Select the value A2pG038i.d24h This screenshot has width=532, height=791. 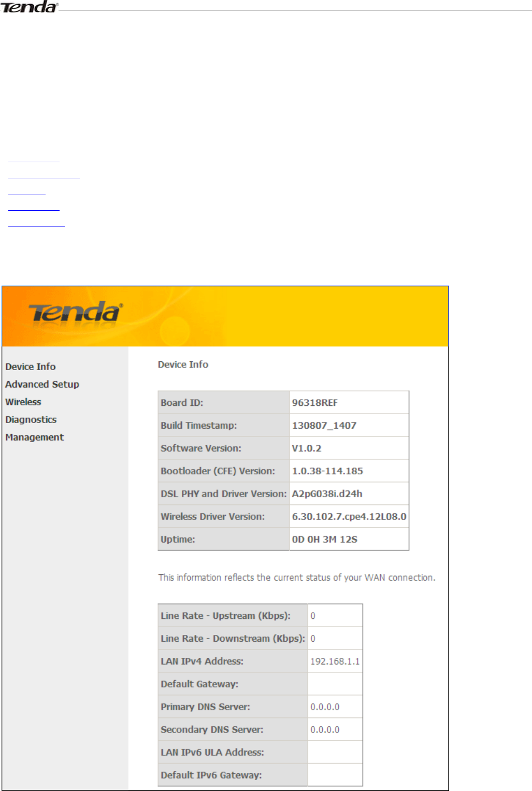pos(327,494)
